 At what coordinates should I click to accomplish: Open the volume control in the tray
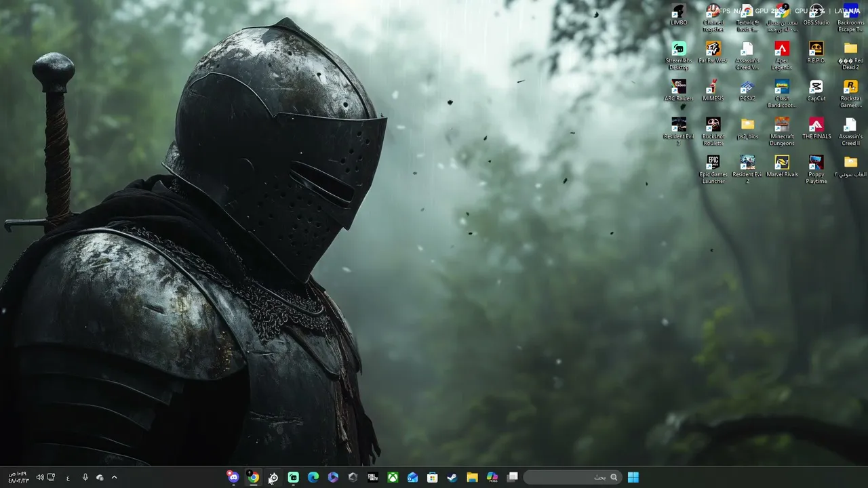coord(39,477)
